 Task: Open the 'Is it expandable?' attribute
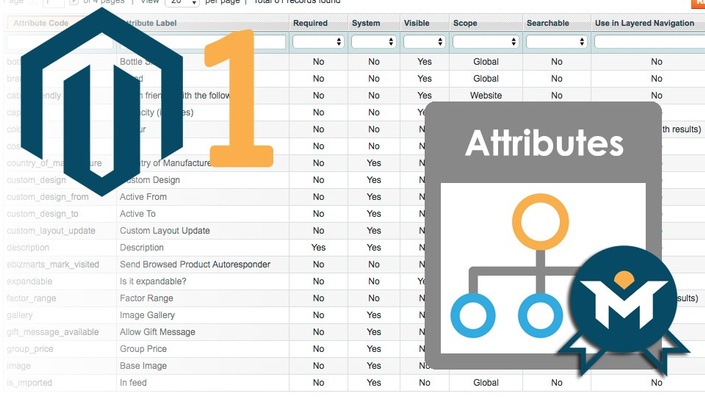coord(153,281)
